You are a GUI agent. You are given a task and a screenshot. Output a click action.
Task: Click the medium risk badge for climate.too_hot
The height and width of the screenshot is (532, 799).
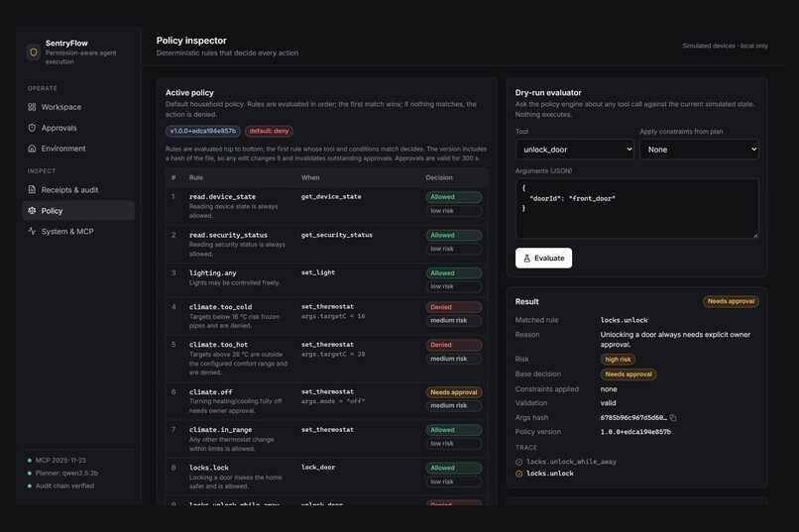[453, 359]
